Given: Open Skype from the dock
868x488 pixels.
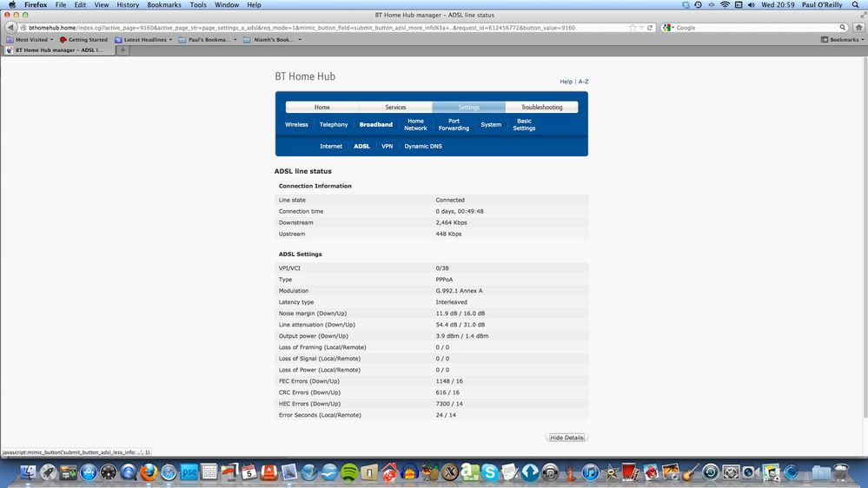Looking at the screenshot, I should tap(490, 472).
